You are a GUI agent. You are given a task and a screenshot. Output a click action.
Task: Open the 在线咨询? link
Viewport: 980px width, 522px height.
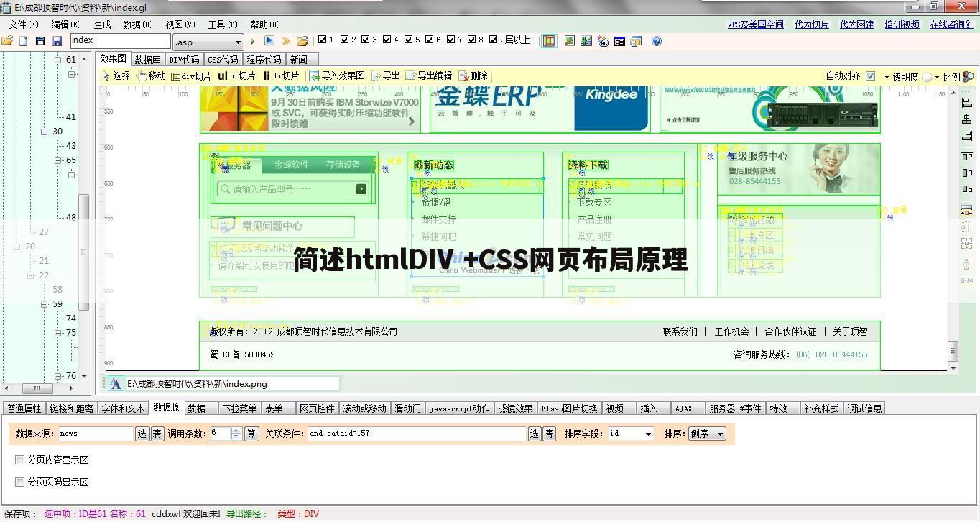951,24
